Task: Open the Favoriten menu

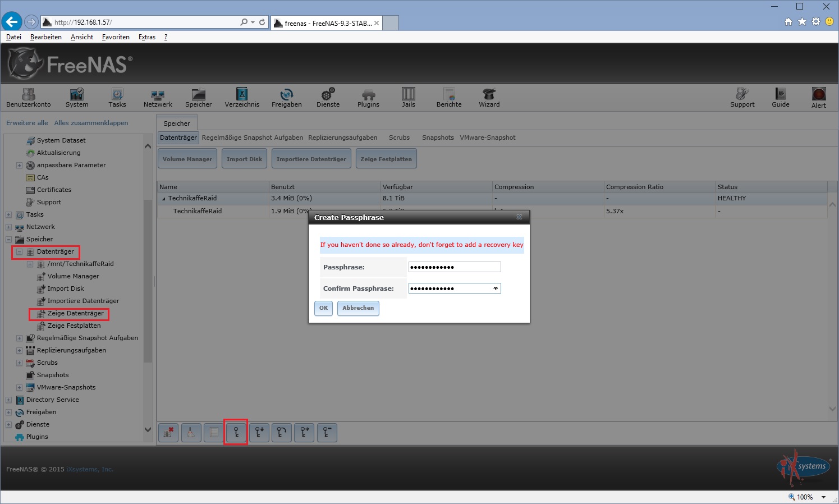Action: pos(116,37)
